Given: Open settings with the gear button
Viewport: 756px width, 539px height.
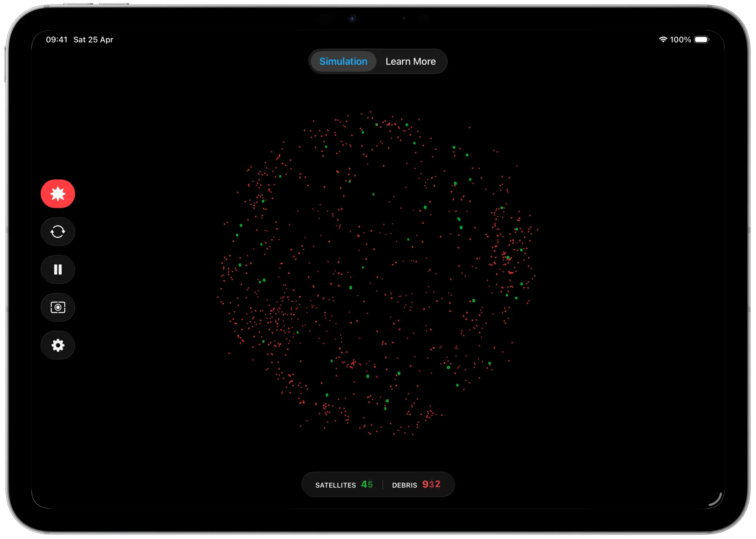Looking at the screenshot, I should (58, 345).
